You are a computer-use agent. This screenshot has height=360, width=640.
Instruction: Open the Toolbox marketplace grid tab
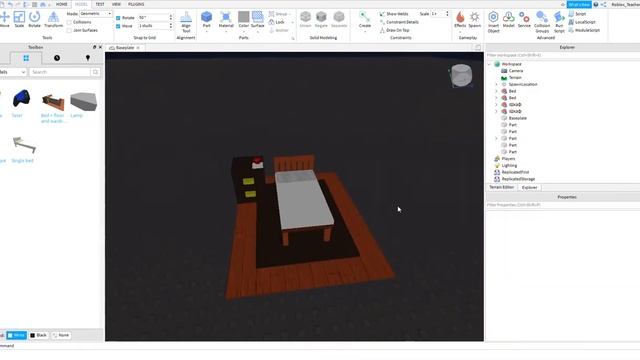[x=26, y=58]
